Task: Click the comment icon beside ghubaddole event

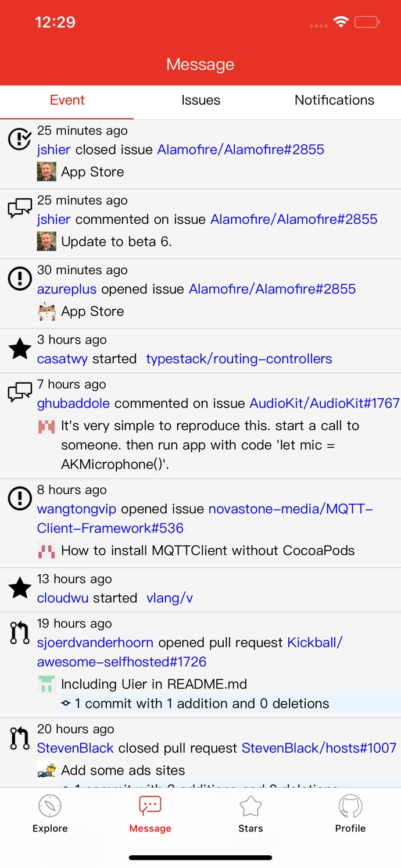Action: pos(20,393)
